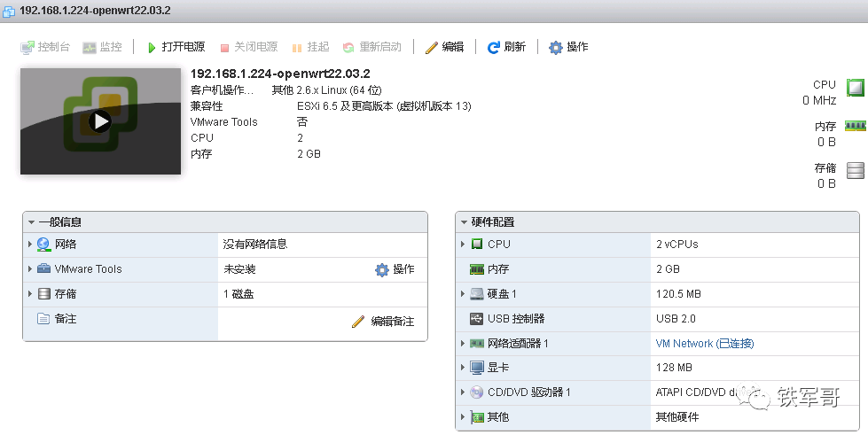Open VMware Tools 操作 gear menu

coord(395,269)
